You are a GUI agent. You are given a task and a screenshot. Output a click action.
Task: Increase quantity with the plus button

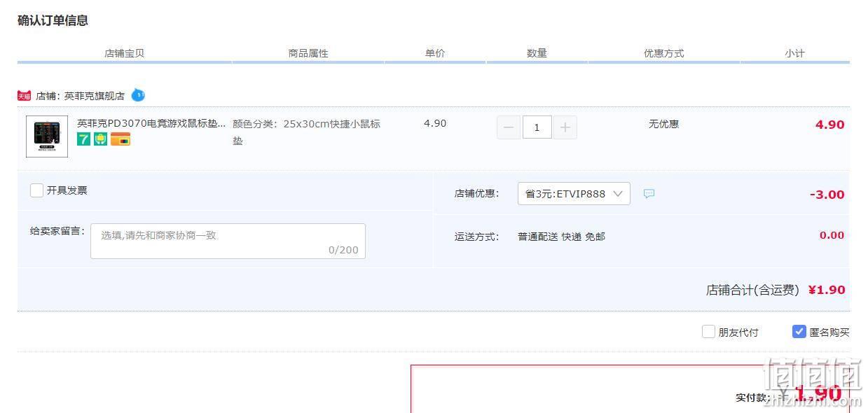point(565,127)
